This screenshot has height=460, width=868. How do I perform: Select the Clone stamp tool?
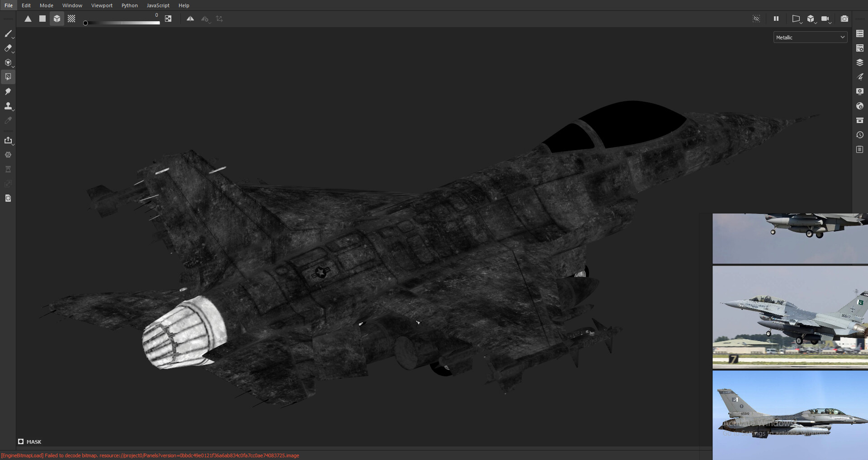(8, 106)
